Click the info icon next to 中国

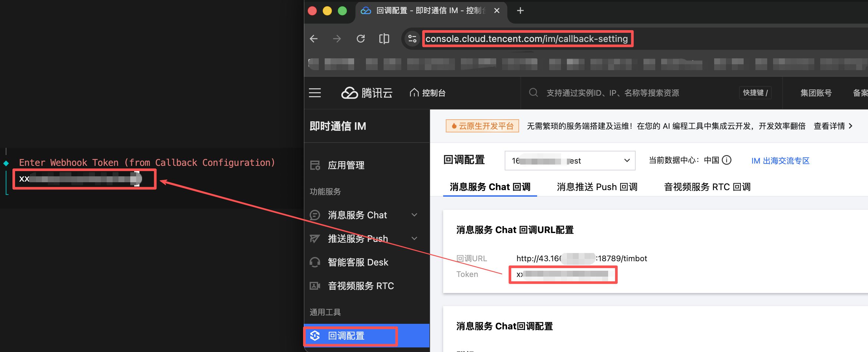tap(727, 160)
